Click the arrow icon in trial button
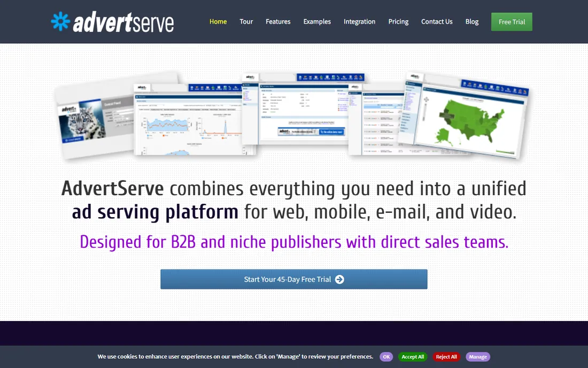The width and height of the screenshot is (588, 368). click(339, 279)
